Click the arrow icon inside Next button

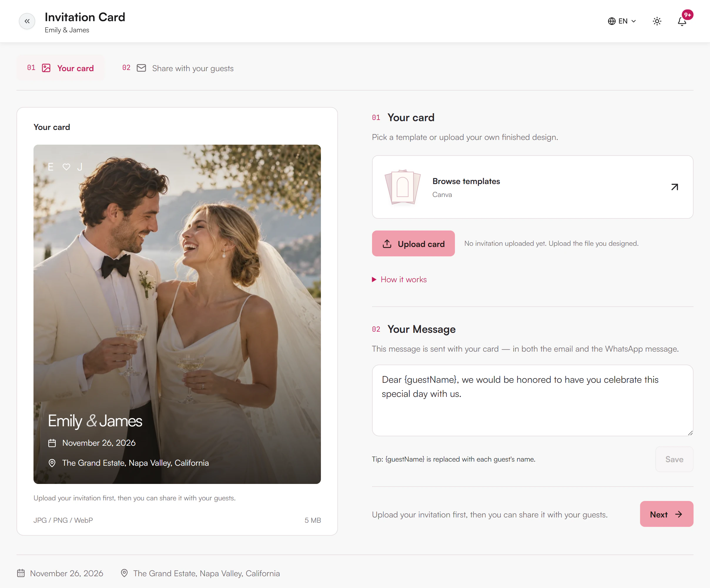tap(679, 514)
